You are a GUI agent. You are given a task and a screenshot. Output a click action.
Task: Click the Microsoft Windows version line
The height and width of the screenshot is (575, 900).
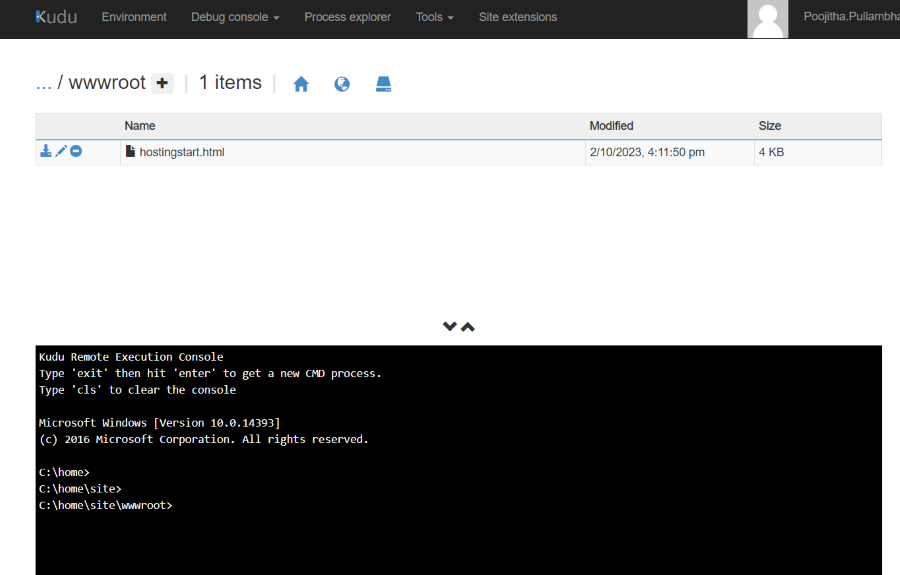coord(160,422)
